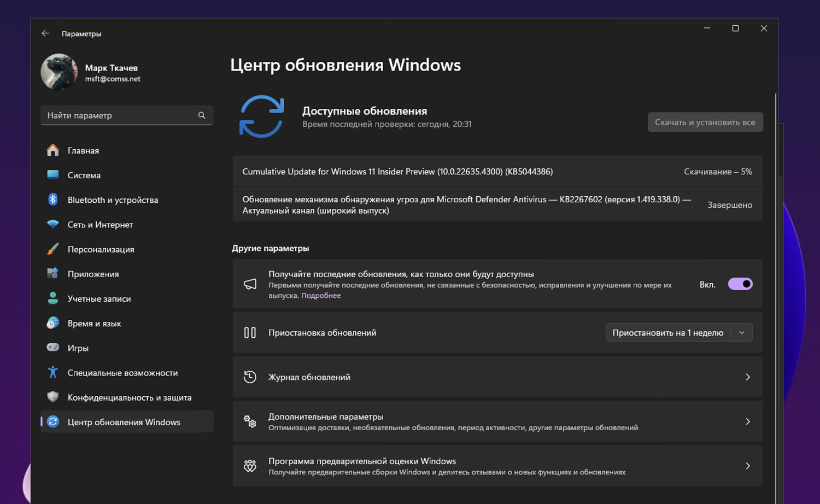
Task: Click the Игры gamepad icon
Action: click(53, 348)
